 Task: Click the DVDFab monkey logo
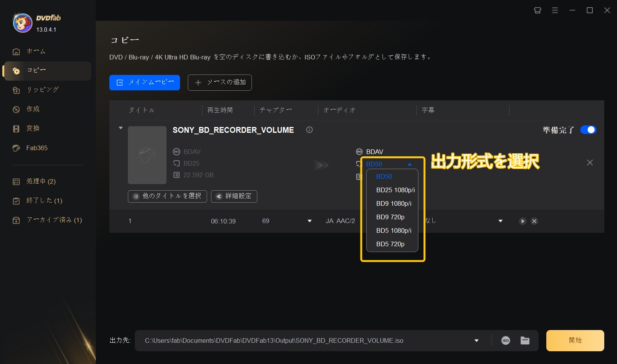point(22,23)
